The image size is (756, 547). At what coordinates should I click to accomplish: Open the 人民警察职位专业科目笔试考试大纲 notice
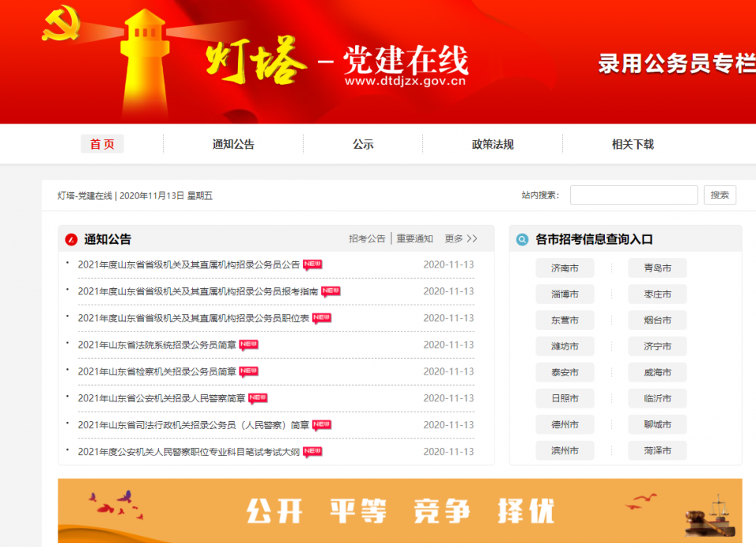point(189,452)
